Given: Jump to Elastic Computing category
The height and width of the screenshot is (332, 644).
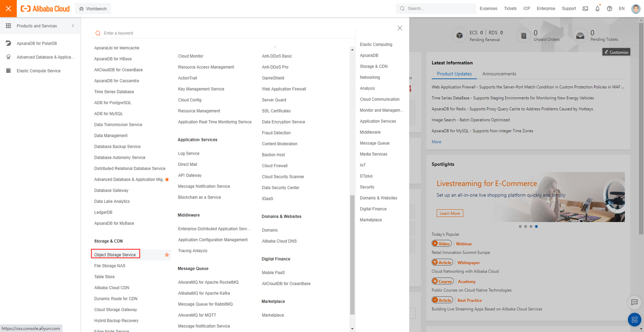Looking at the screenshot, I should pyautogui.click(x=376, y=44).
